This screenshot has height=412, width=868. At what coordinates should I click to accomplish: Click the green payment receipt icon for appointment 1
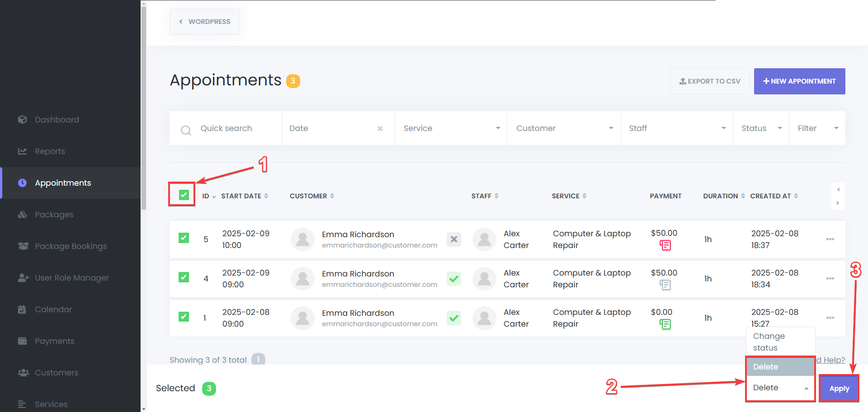pyautogui.click(x=665, y=324)
